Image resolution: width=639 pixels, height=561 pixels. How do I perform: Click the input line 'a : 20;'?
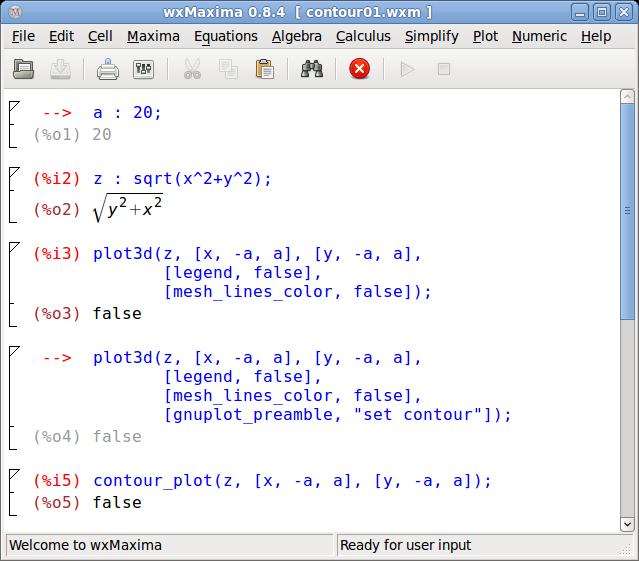127,112
